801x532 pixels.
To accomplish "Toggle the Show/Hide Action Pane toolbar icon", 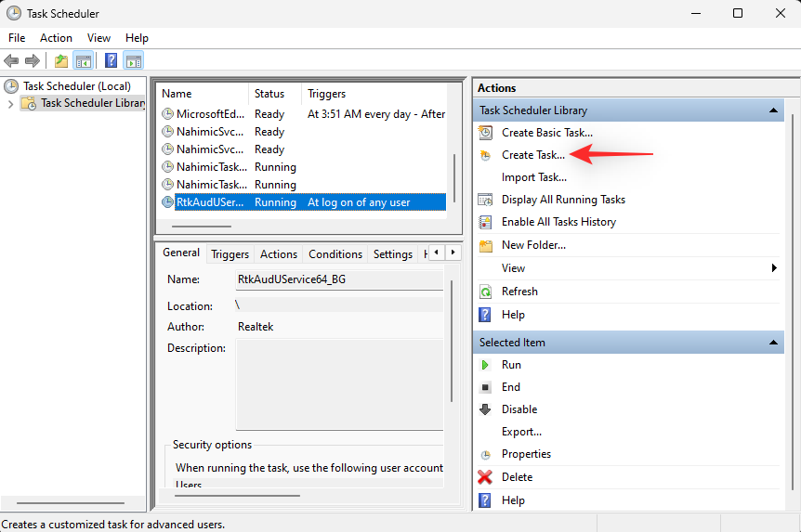I will point(133,60).
